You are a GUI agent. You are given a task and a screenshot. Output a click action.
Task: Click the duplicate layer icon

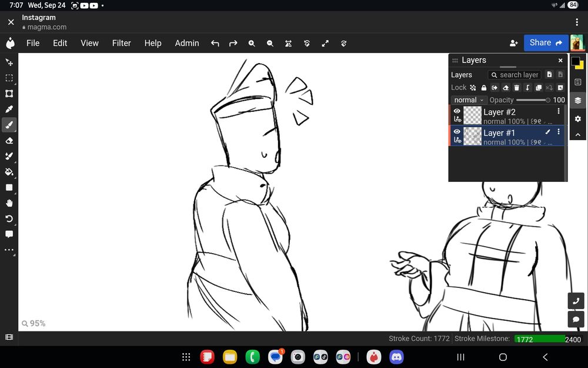[539, 88]
